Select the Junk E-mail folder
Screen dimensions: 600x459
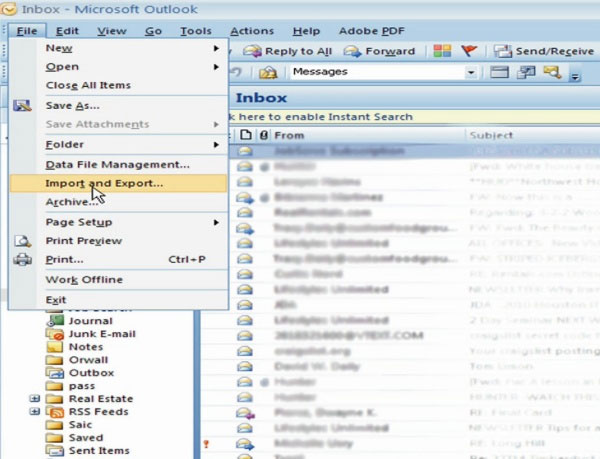pyautogui.click(x=102, y=334)
